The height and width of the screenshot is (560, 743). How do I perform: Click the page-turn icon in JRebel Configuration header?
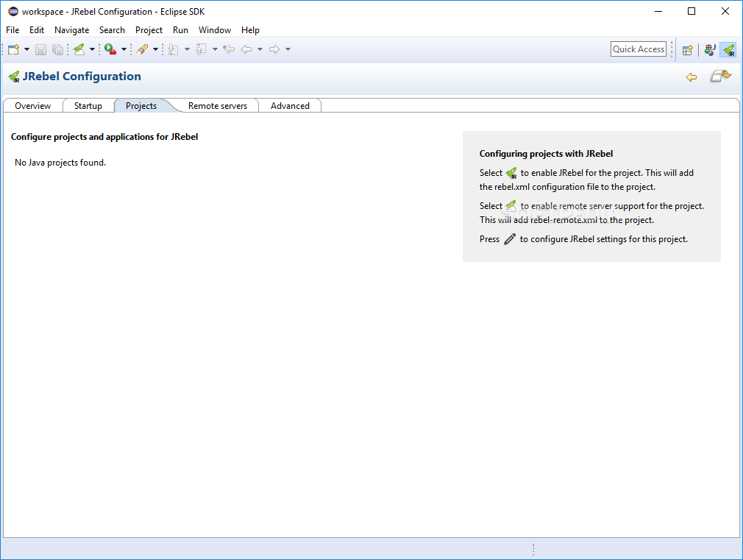(720, 76)
